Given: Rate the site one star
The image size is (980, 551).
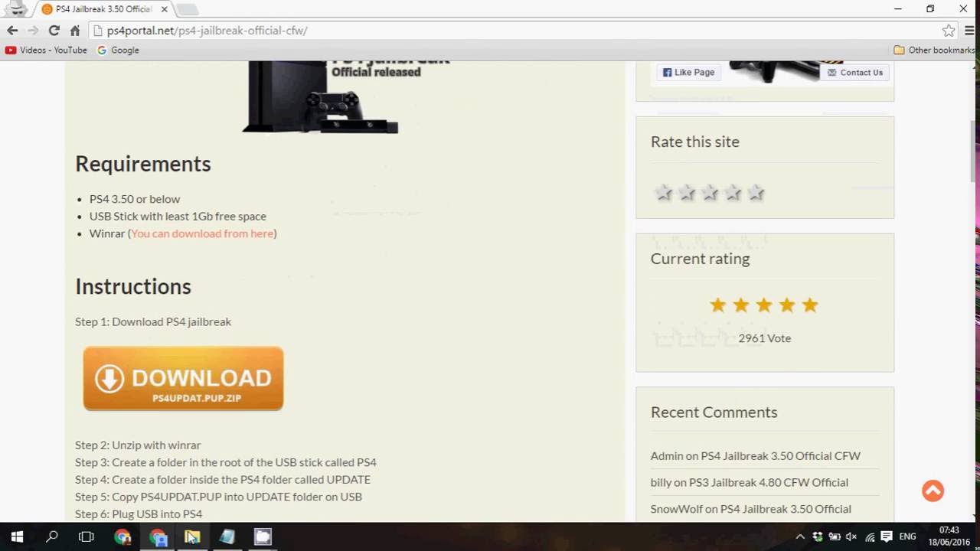Looking at the screenshot, I should (x=664, y=193).
